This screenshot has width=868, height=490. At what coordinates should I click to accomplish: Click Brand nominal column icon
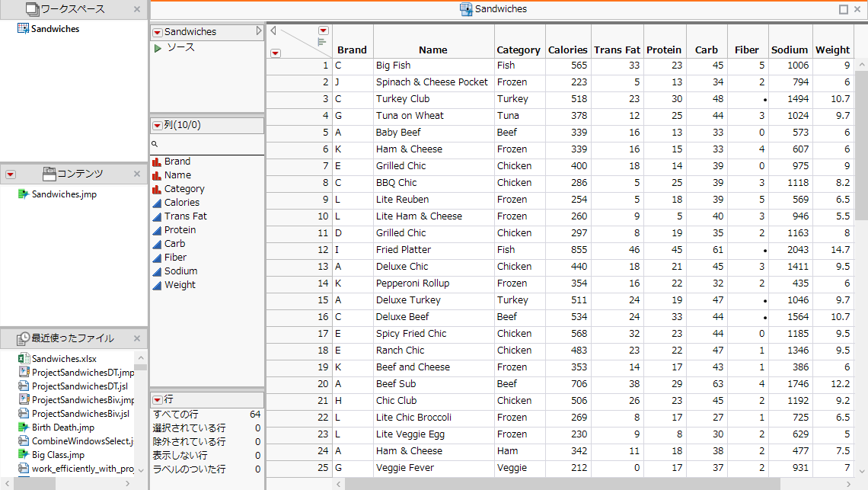[x=157, y=162]
